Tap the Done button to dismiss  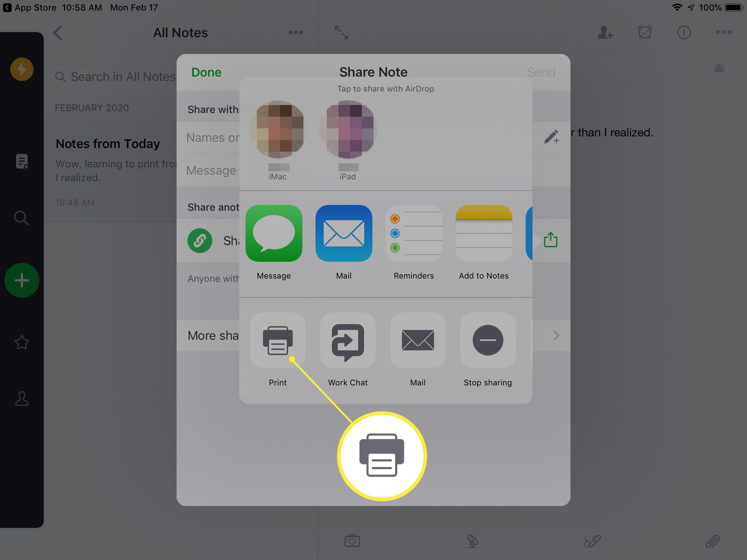coord(206,72)
